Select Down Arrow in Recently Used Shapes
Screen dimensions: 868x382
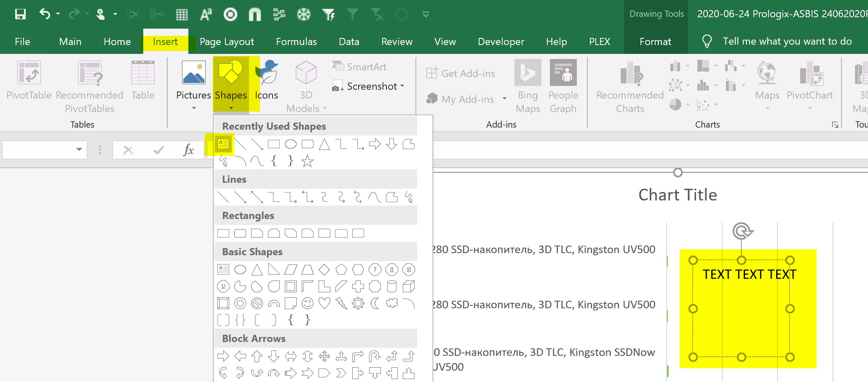(x=392, y=144)
